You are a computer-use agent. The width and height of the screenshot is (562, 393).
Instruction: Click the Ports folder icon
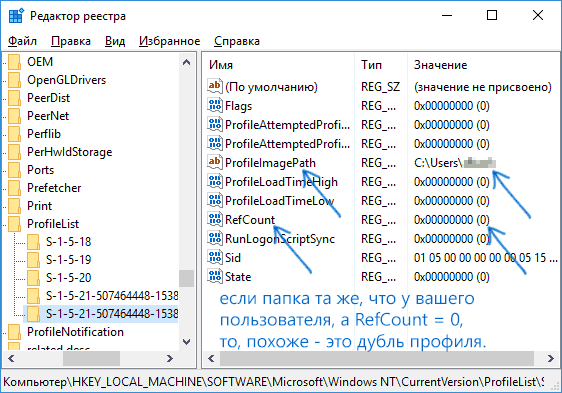[15, 170]
